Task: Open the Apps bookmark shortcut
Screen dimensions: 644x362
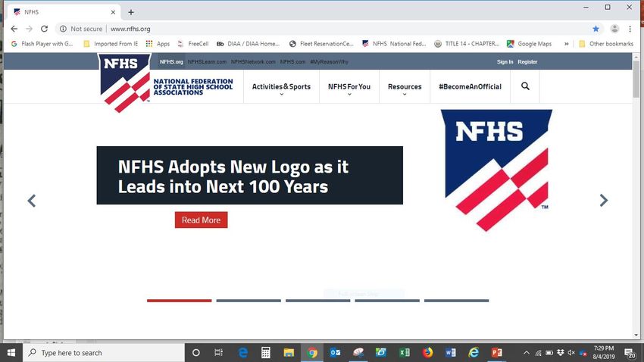Action: [158, 43]
